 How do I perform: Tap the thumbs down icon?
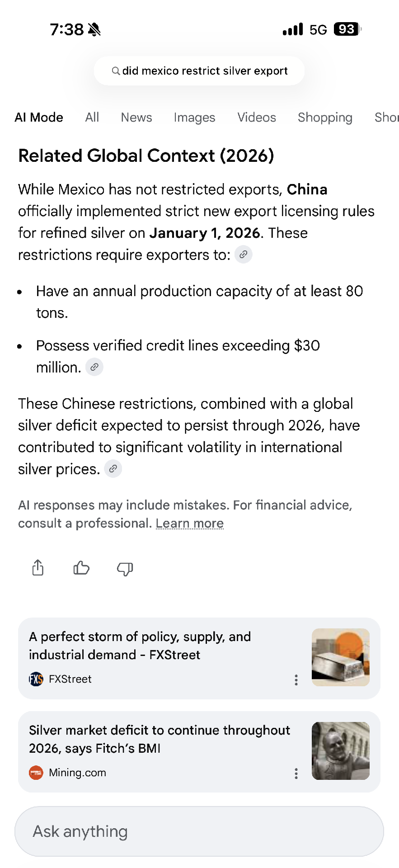tap(125, 569)
